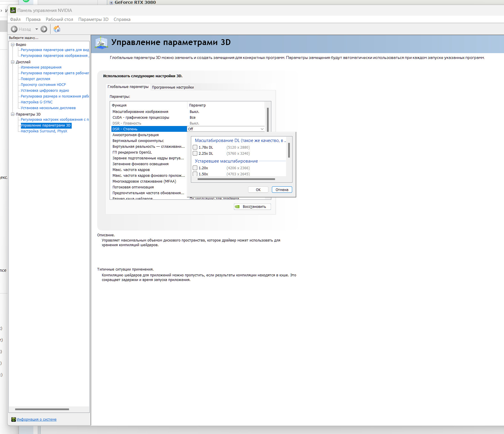This screenshot has width=504, height=434.
Task: Click the Back arrow icon in toolbar
Action: tap(14, 29)
